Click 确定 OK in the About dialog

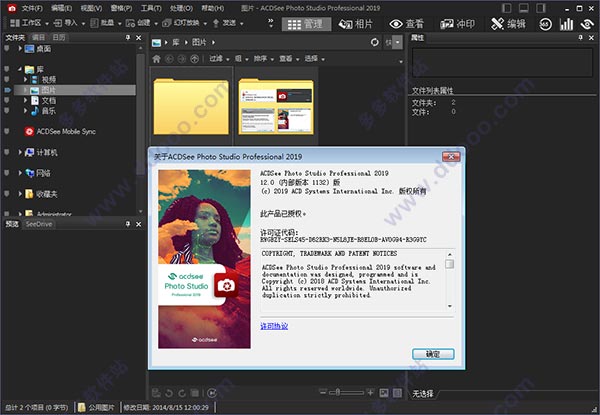pyautogui.click(x=433, y=354)
